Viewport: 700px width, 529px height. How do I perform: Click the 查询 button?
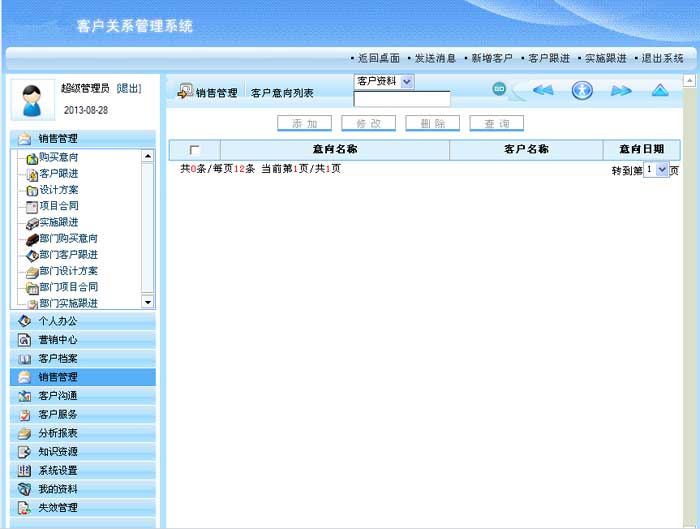496,124
